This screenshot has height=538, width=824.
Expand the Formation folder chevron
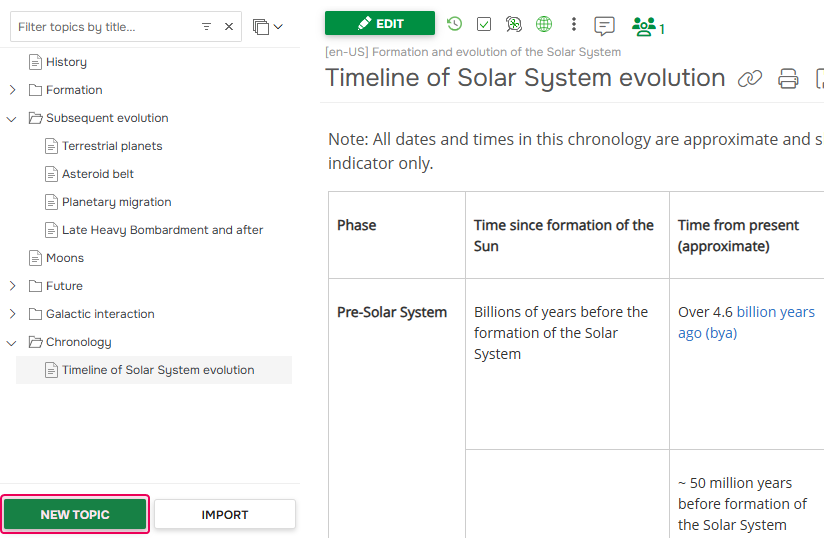click(13, 90)
